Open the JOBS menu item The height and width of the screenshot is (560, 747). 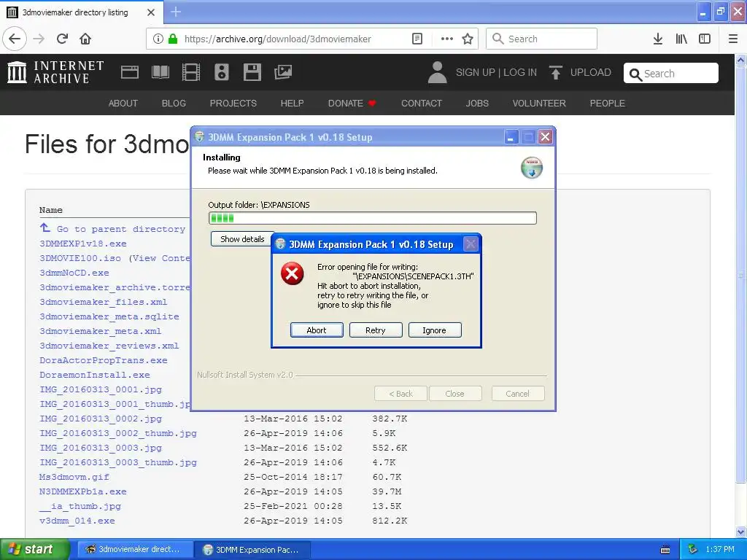(x=477, y=104)
